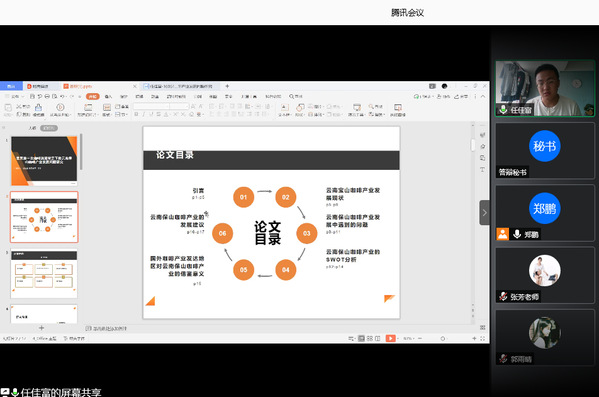
Task: Adjust the zoom slider handle
Action: (x=443, y=338)
